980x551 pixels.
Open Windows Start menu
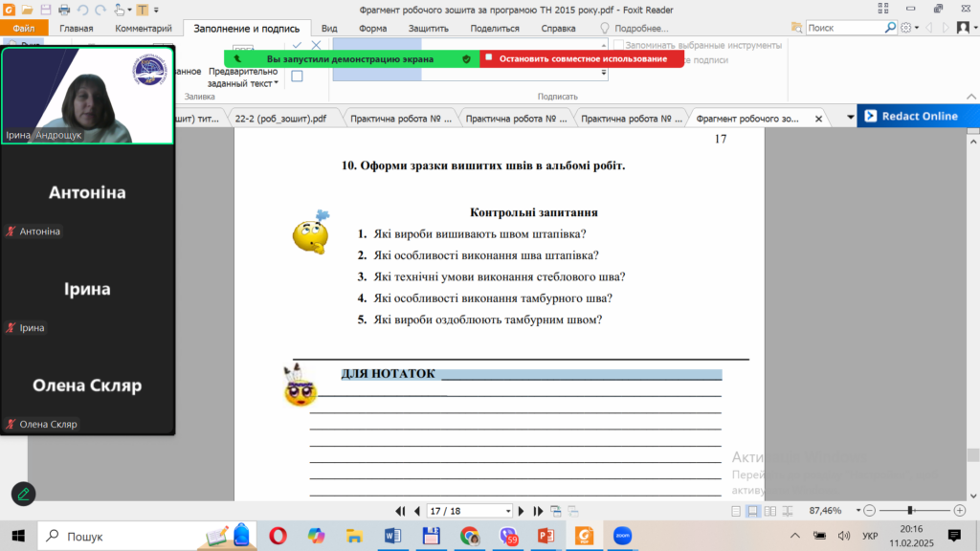[18, 536]
